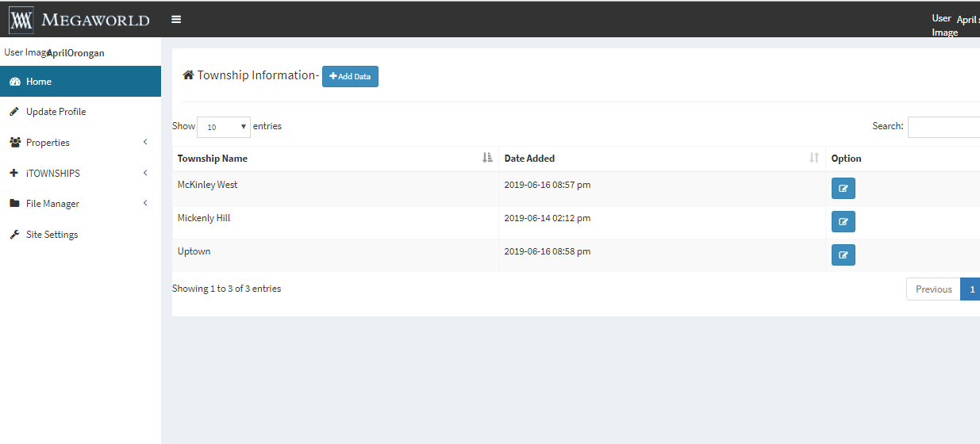980x444 pixels.
Task: Click the Megaworld logo
Action: coord(79,19)
